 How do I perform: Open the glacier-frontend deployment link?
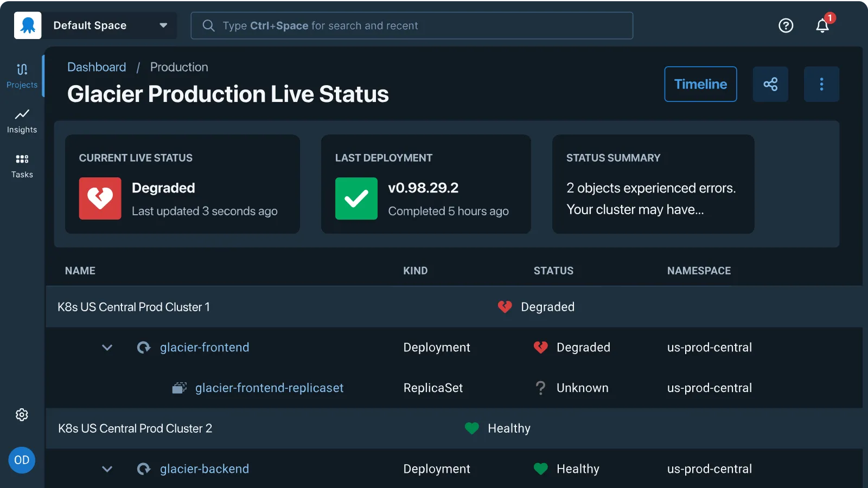[205, 348]
